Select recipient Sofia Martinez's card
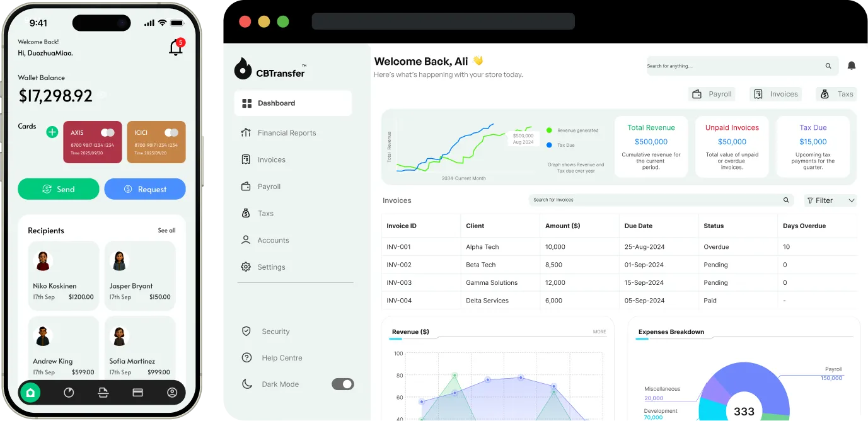The image size is (868, 421). (x=140, y=347)
